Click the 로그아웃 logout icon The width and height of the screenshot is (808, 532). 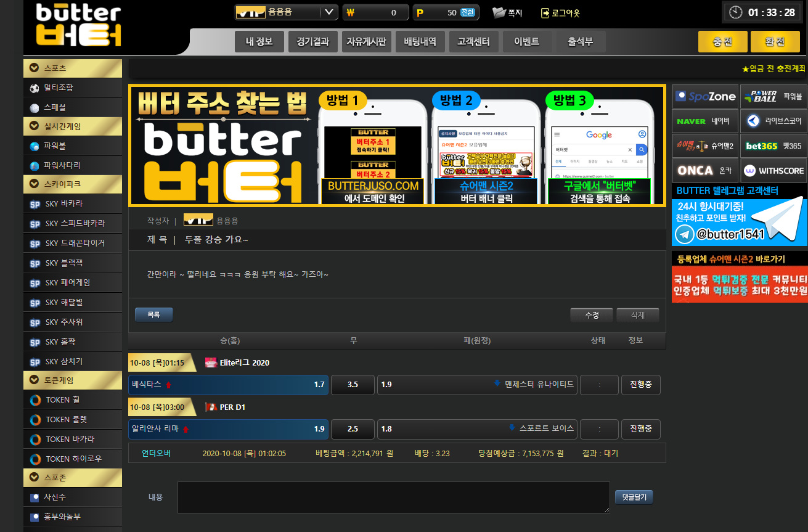545,13
